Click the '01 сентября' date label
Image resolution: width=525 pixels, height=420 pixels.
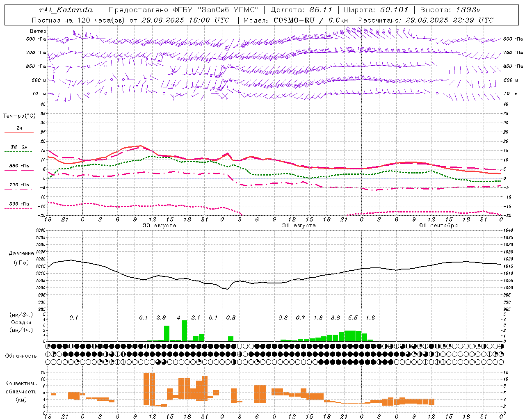click(x=438, y=226)
